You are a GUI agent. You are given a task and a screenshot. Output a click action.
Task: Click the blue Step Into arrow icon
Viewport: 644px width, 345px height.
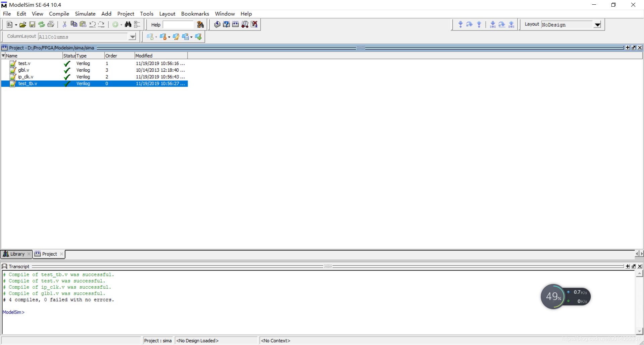pyautogui.click(x=460, y=24)
